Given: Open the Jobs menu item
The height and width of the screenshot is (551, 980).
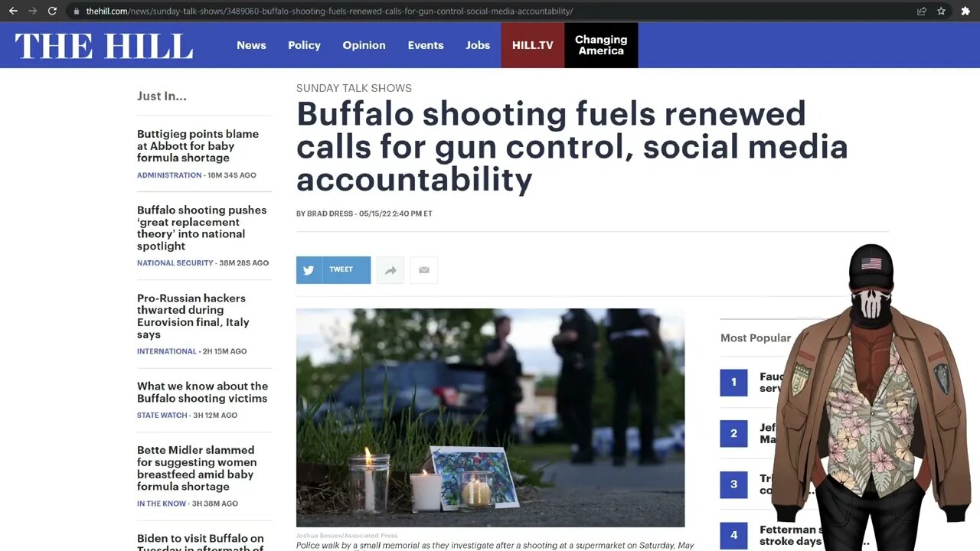Looking at the screenshot, I should (x=478, y=45).
